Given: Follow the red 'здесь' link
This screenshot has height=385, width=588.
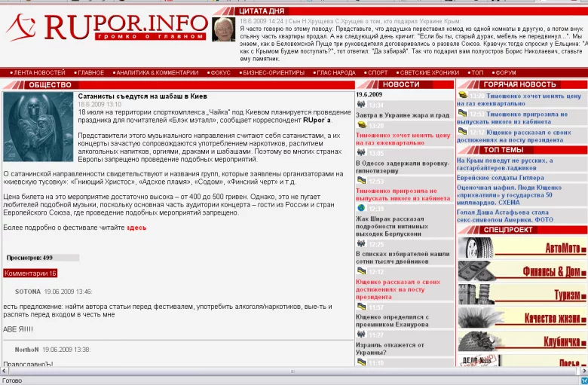Looking at the screenshot, I should point(136,228).
